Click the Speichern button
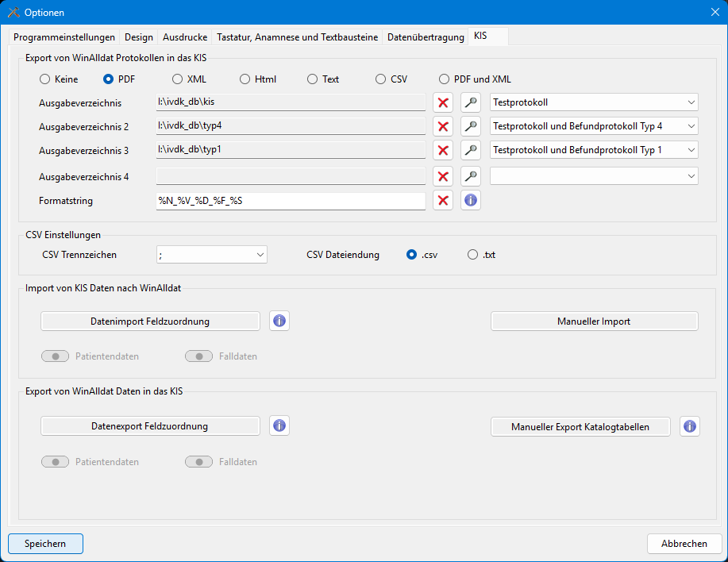 click(x=45, y=544)
